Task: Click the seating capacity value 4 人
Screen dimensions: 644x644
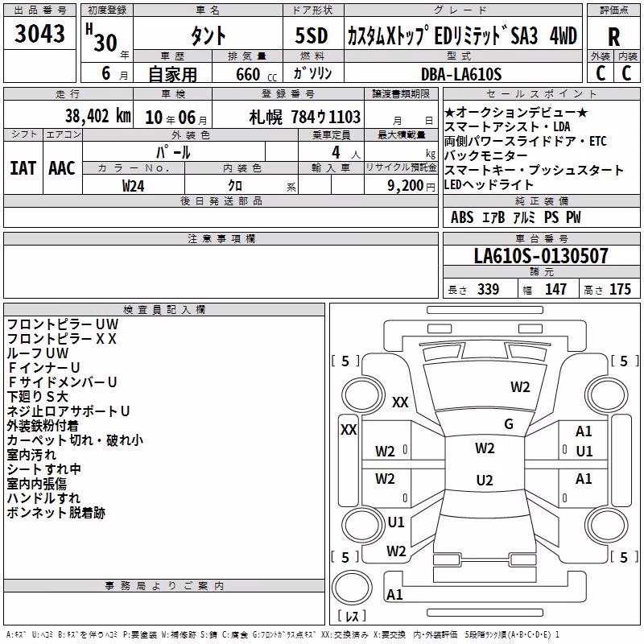Action: (346, 153)
